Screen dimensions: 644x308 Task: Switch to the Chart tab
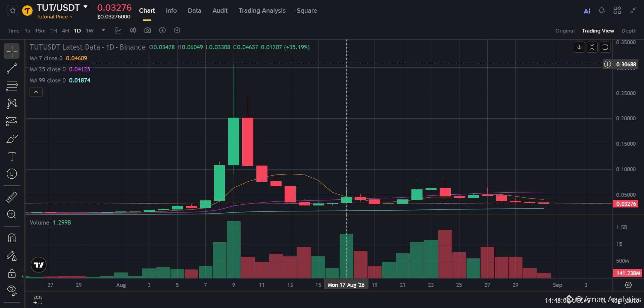[x=147, y=11]
